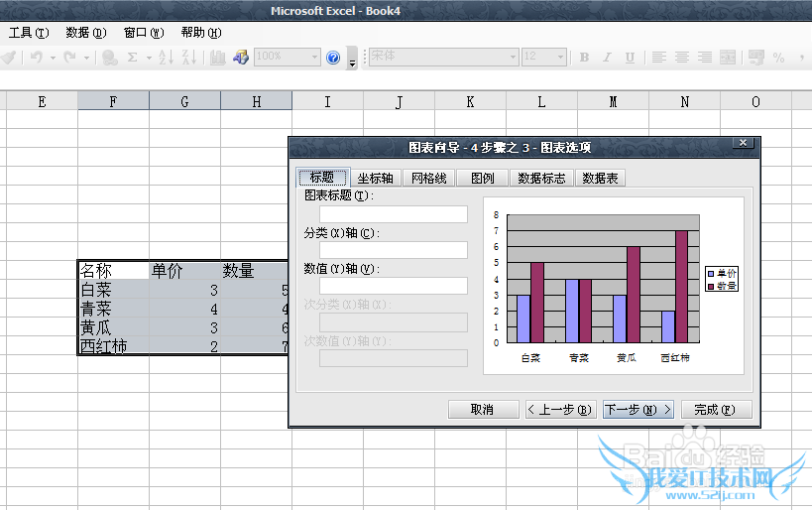Open the 窗口(W) menu
The image size is (812, 510).
tap(144, 33)
